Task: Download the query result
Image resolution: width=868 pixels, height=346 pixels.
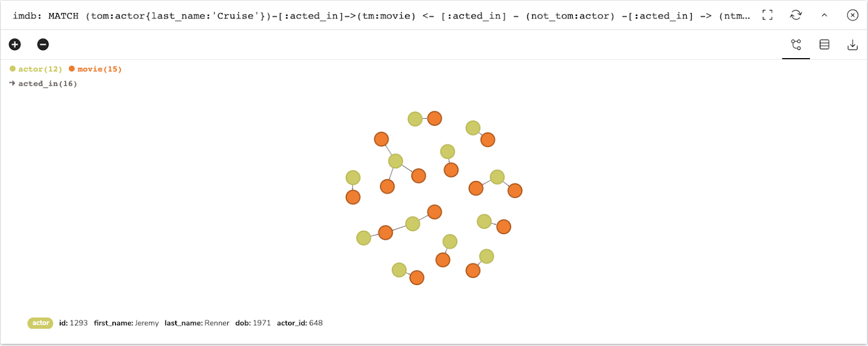Action: 852,45
